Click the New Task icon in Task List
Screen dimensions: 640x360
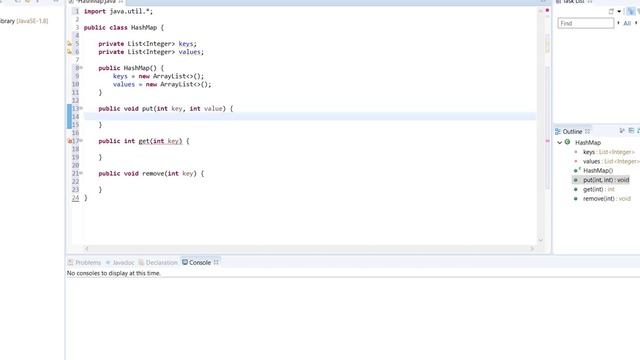pos(611,11)
